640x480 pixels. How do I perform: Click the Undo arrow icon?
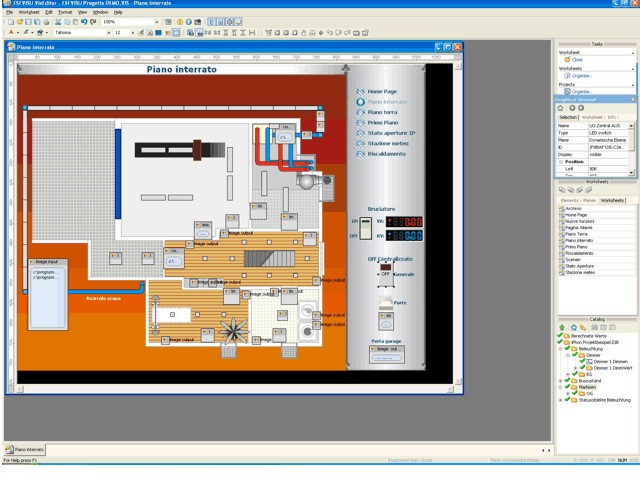click(x=84, y=22)
